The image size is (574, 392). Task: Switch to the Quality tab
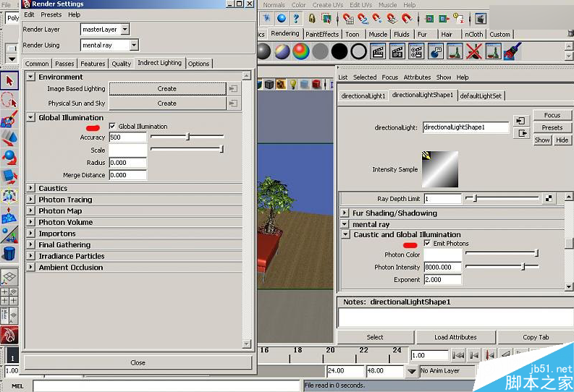click(121, 64)
